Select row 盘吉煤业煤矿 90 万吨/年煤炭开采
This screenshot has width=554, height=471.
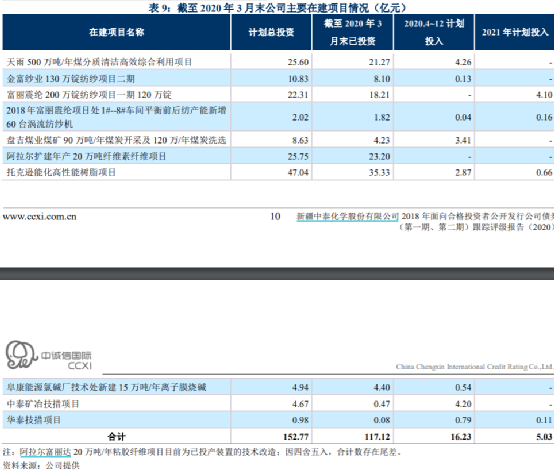(278, 140)
